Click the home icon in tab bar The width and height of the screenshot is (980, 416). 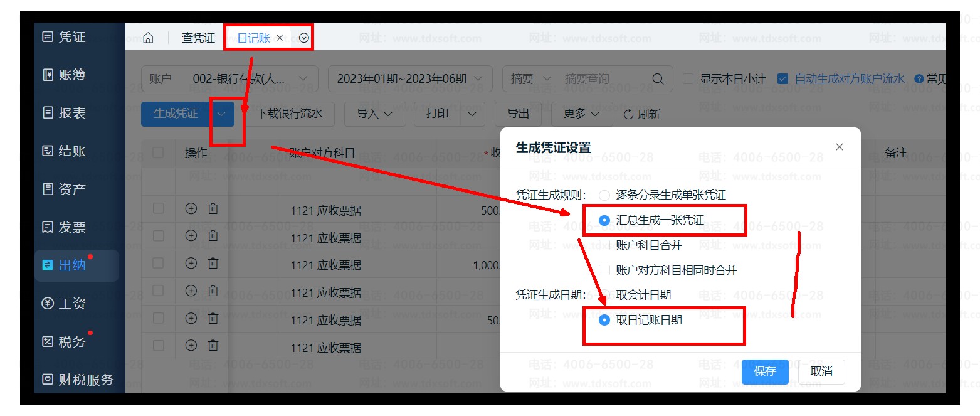(x=148, y=38)
